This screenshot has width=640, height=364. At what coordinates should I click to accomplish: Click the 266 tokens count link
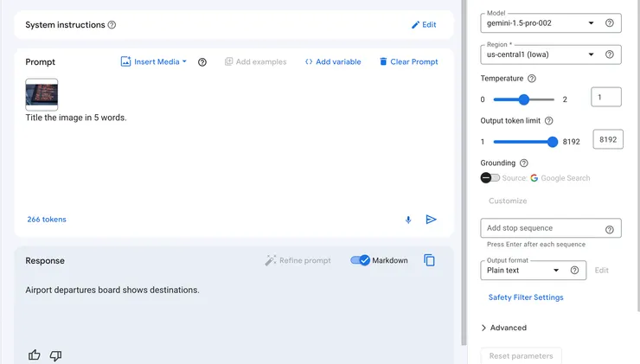point(47,219)
